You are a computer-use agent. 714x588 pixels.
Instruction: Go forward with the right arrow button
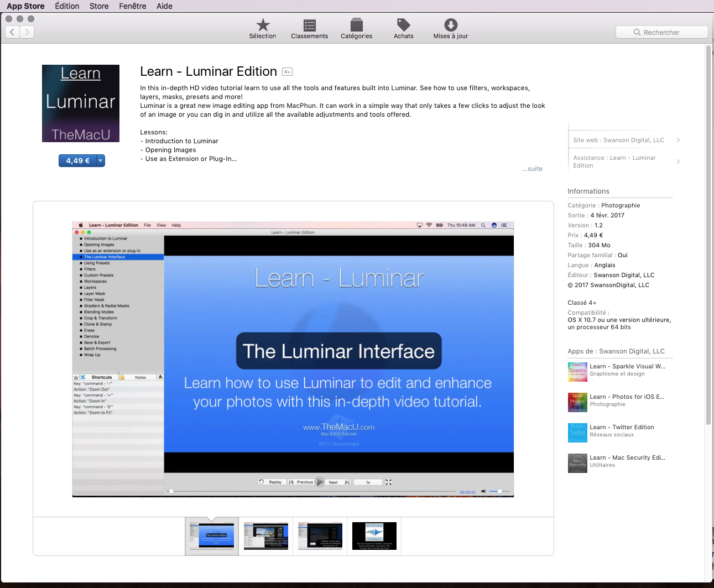tap(27, 32)
